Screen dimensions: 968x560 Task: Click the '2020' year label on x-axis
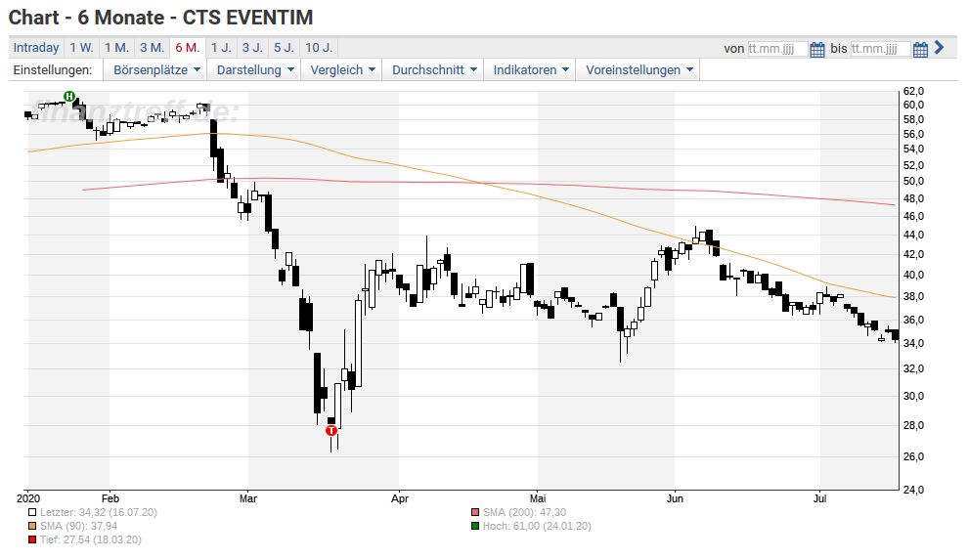coord(28,498)
